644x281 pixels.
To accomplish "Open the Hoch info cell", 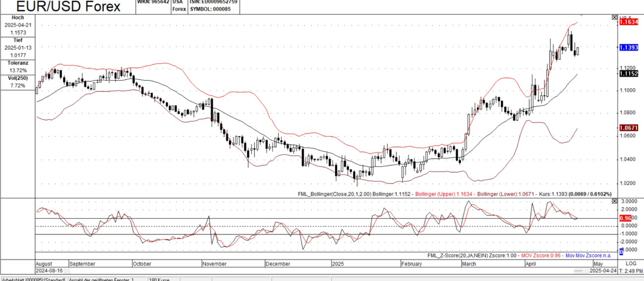I will 17,25.
